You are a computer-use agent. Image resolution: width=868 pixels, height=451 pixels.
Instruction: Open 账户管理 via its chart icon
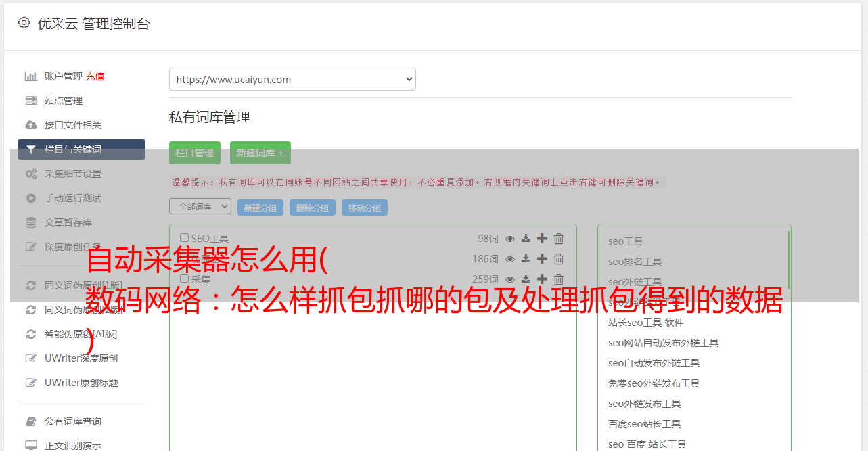[x=30, y=76]
